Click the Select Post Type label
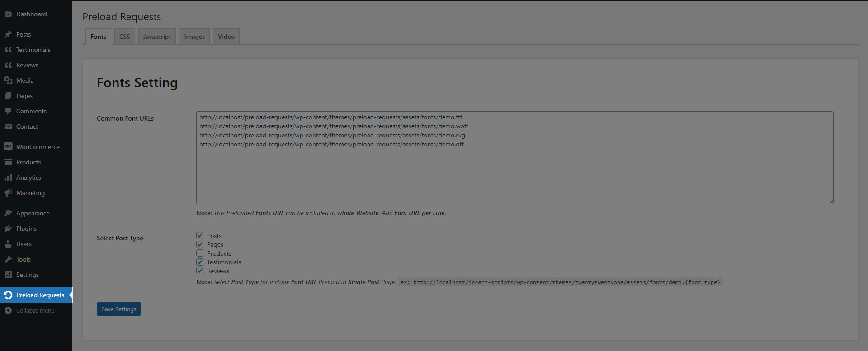The height and width of the screenshot is (351, 868). point(120,238)
